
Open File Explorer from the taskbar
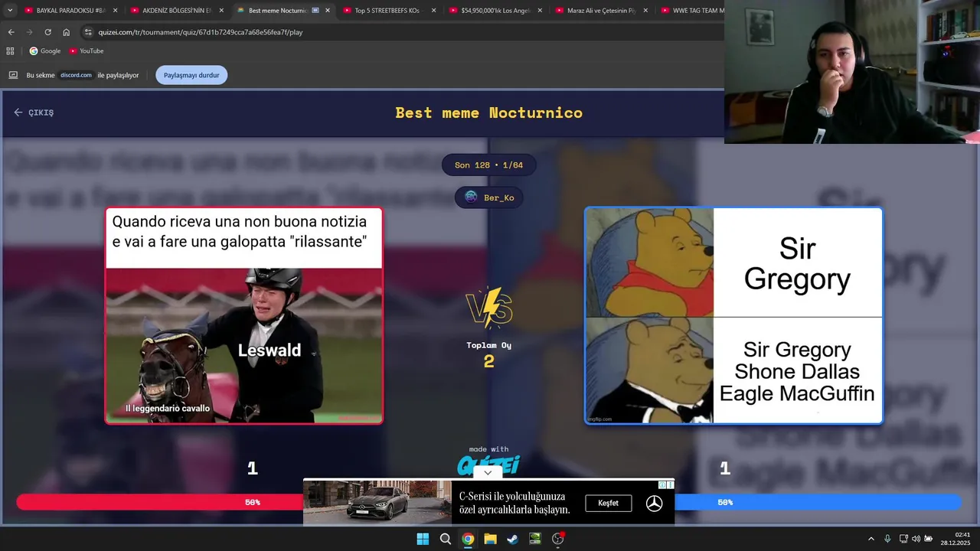(490, 539)
